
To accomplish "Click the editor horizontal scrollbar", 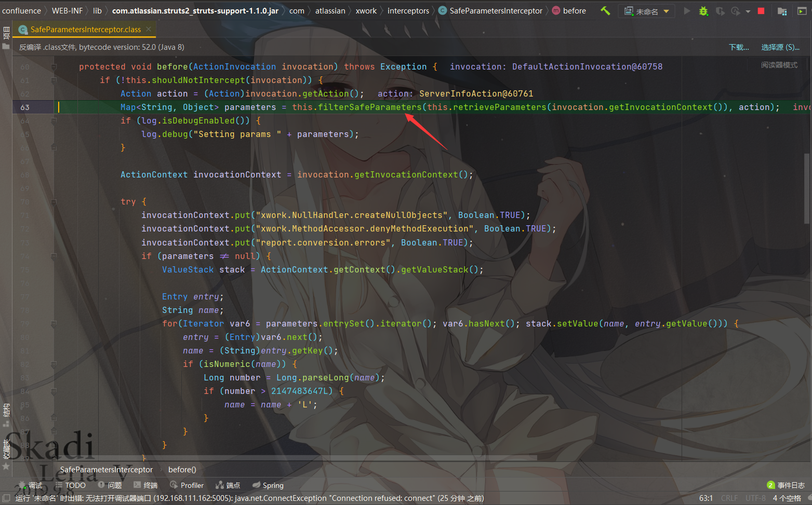I will point(296,458).
